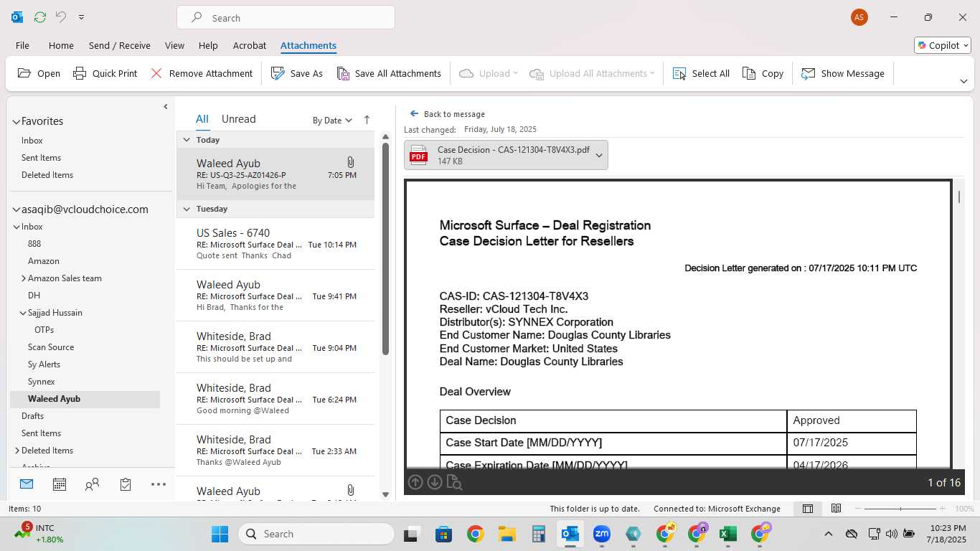Click the Save As button
Viewport: 980px width, 551px height.
[x=297, y=73]
